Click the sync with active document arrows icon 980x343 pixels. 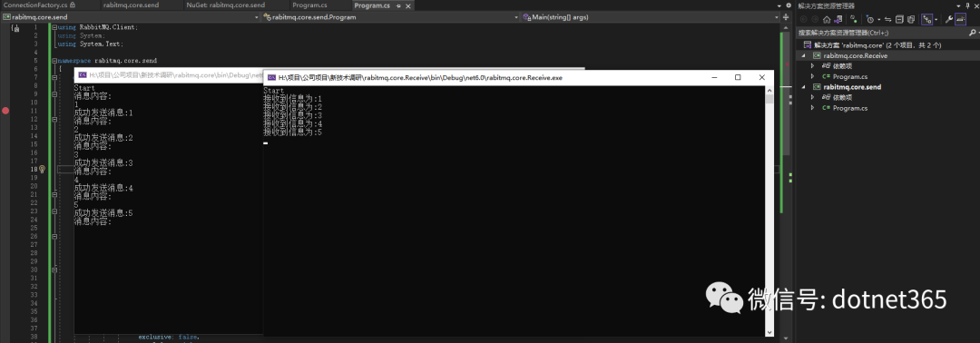pyautogui.click(x=888, y=19)
